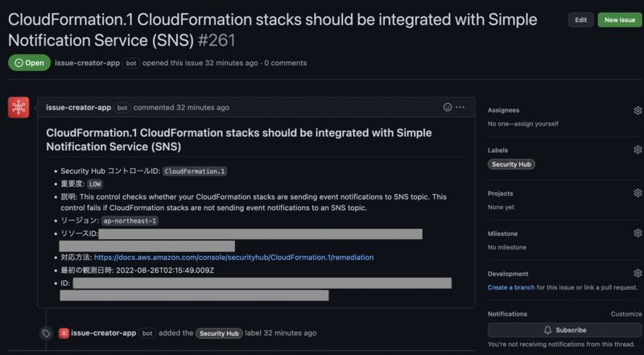This screenshot has height=355, width=644.
Task: Click the green Open status badge
Action: coord(29,63)
